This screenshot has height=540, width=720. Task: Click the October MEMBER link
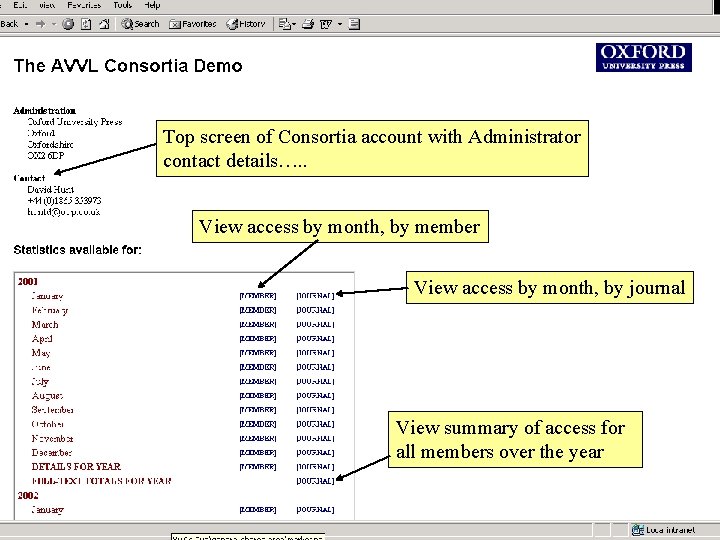point(258,424)
